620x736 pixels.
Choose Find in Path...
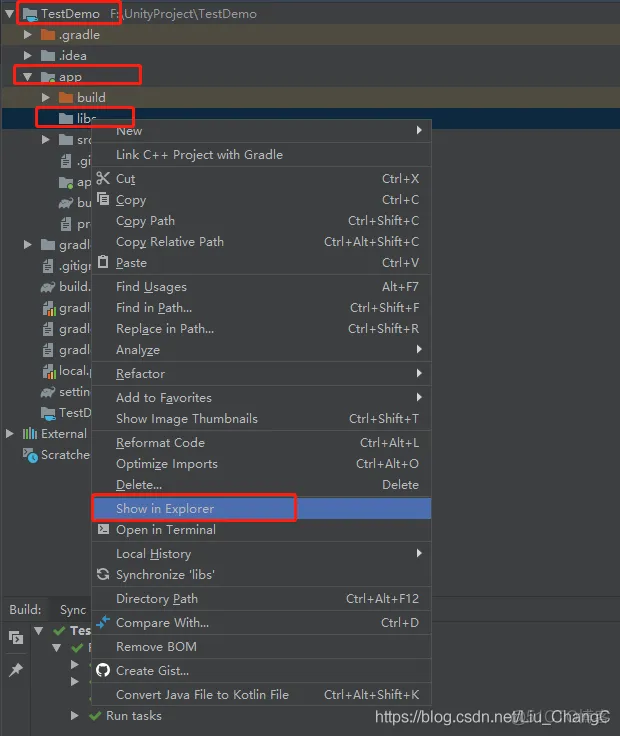click(x=261, y=307)
